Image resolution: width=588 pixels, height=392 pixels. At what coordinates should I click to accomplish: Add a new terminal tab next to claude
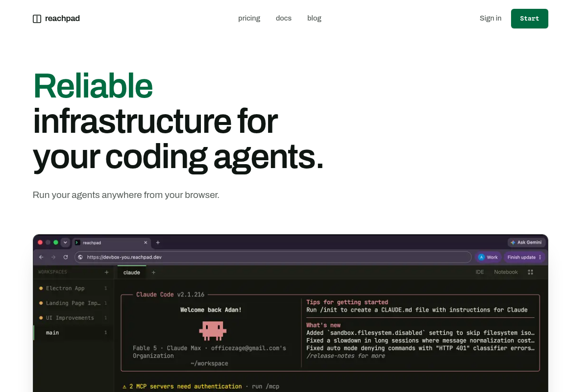153,272
